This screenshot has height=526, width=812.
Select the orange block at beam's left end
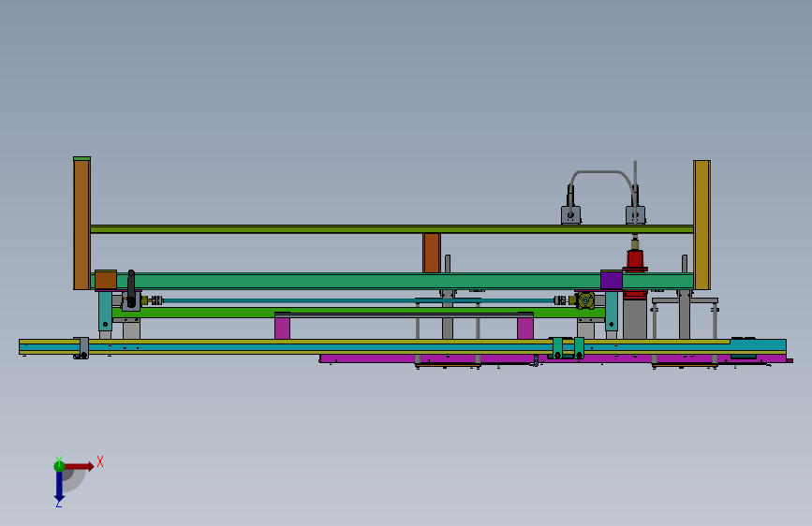(x=106, y=280)
